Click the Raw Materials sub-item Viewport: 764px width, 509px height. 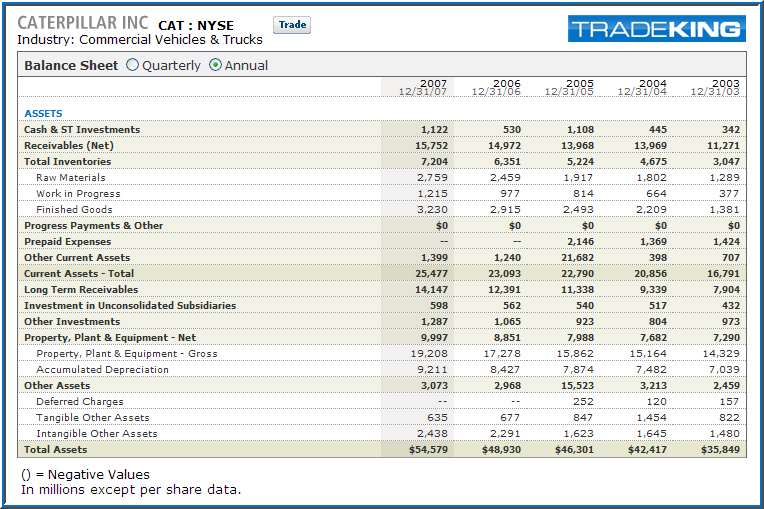(70, 177)
